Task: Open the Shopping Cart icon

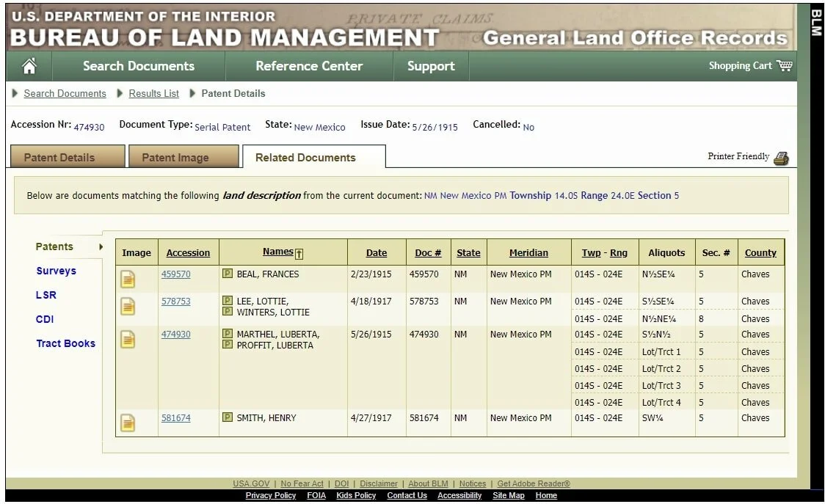Action: [x=785, y=65]
